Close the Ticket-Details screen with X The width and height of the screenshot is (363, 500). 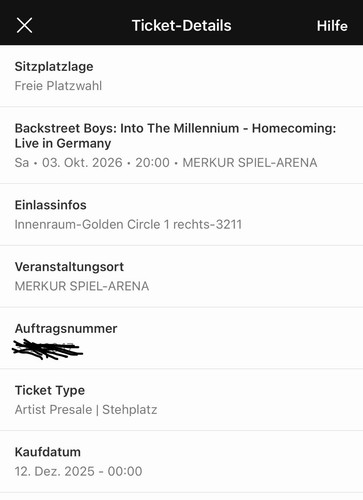click(24, 25)
